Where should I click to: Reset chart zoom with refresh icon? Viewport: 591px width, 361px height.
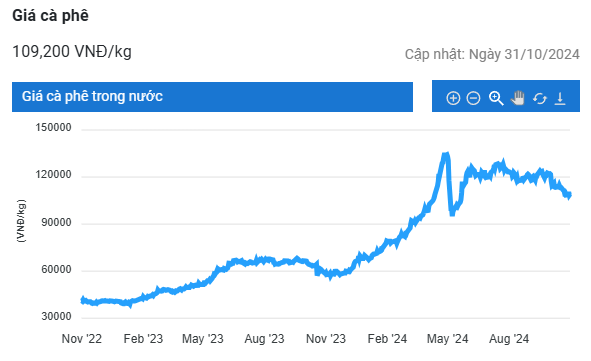[540, 99]
